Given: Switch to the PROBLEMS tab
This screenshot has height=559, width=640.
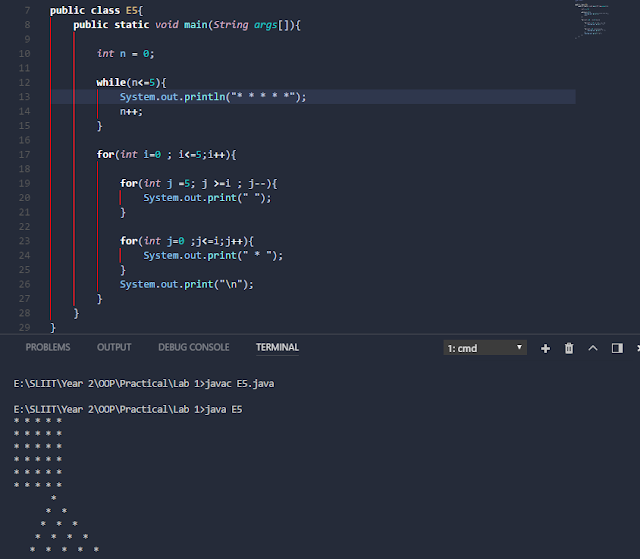Looking at the screenshot, I should coord(48,347).
